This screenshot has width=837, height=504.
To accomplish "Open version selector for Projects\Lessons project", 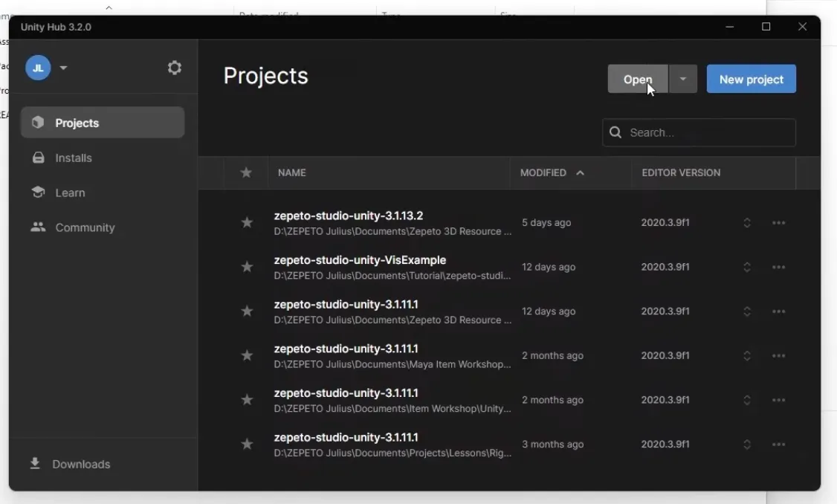I will [747, 445].
